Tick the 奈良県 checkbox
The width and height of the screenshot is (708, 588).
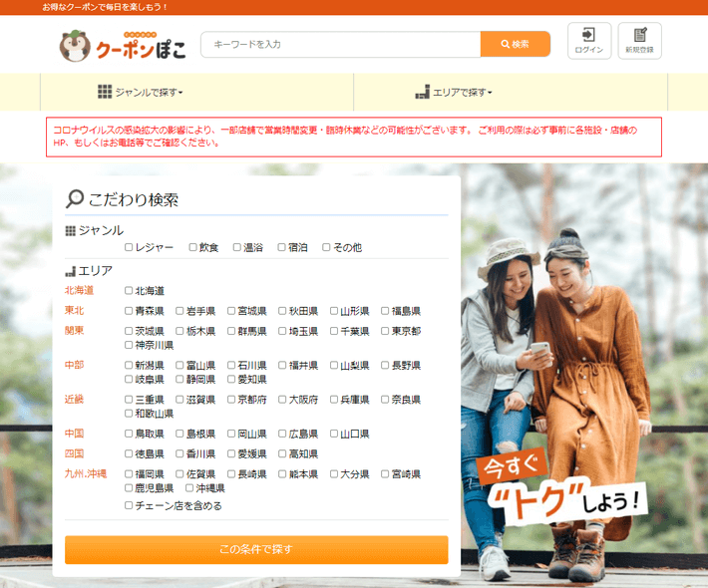(385, 400)
